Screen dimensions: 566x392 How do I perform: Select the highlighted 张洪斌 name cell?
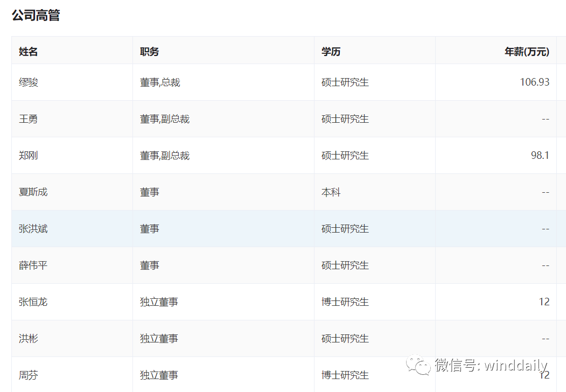point(33,229)
